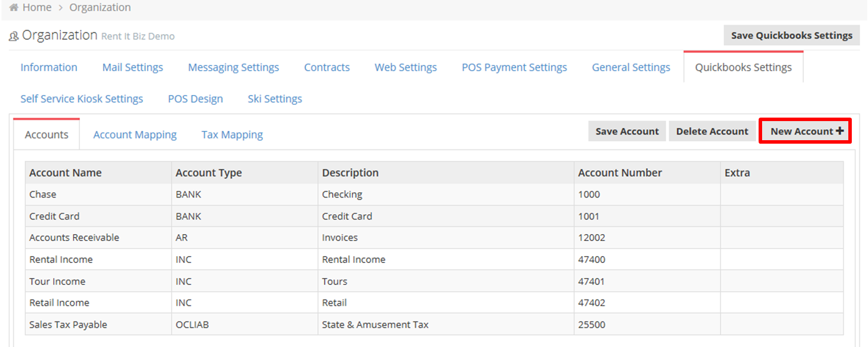Screen dimensions: 868x347
Task: Click the Save Quickbooks Settings button
Action: (x=792, y=35)
